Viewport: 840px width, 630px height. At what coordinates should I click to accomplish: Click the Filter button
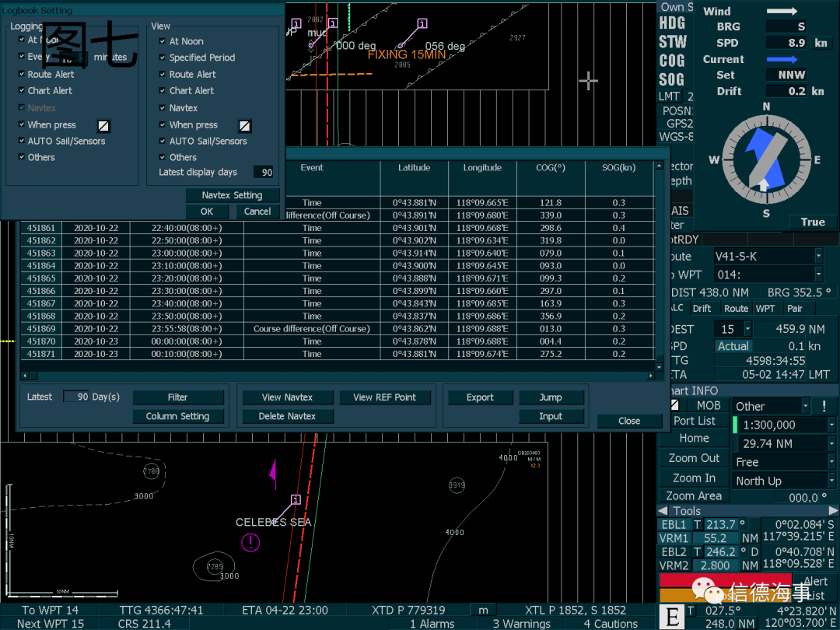tap(178, 397)
